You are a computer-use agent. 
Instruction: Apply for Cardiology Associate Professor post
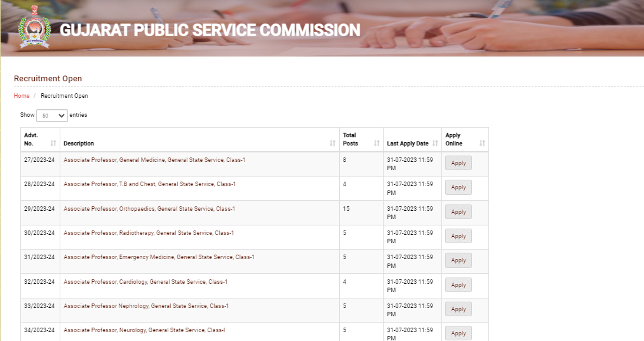[x=459, y=285]
